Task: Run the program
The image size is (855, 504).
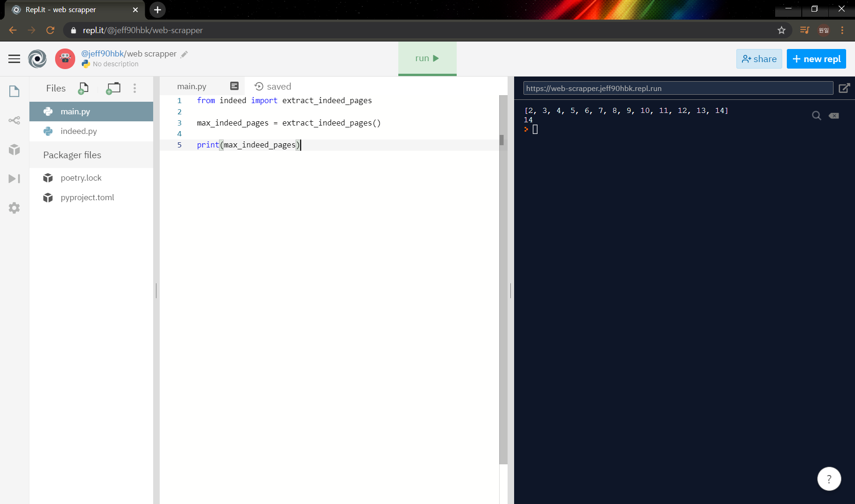Action: pyautogui.click(x=427, y=58)
